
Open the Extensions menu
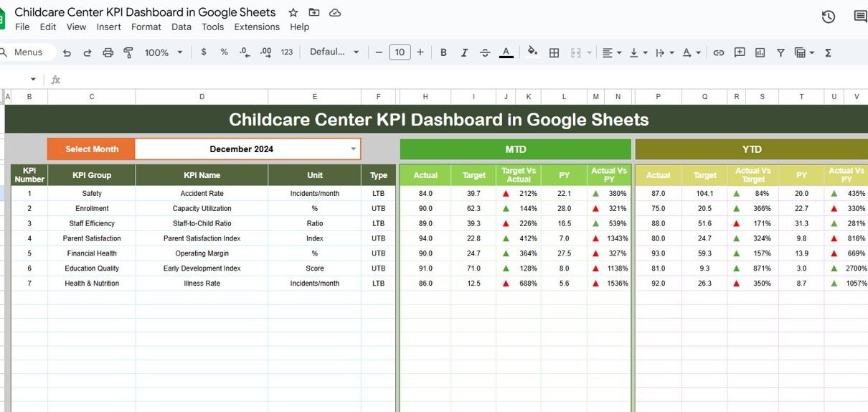click(x=257, y=27)
